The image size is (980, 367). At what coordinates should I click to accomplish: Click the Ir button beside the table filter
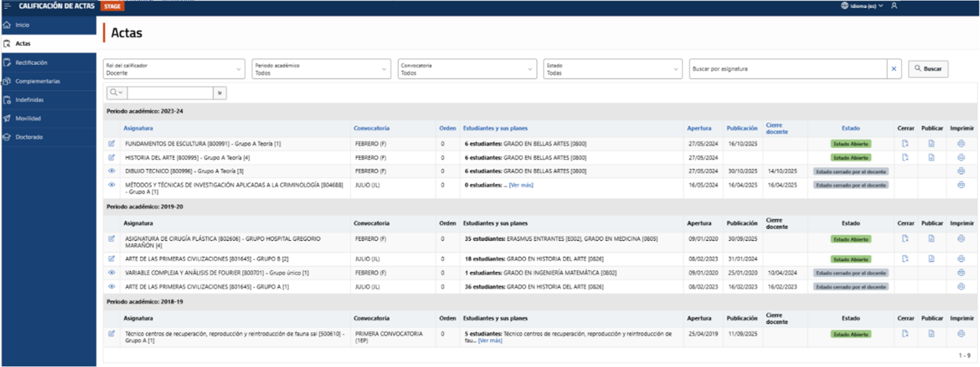click(x=220, y=93)
